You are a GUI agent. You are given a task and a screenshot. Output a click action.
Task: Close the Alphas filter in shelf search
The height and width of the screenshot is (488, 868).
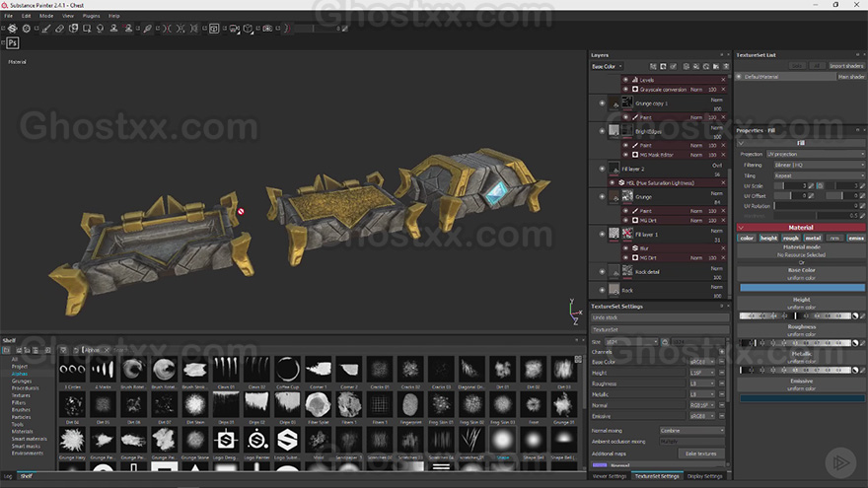(x=105, y=350)
